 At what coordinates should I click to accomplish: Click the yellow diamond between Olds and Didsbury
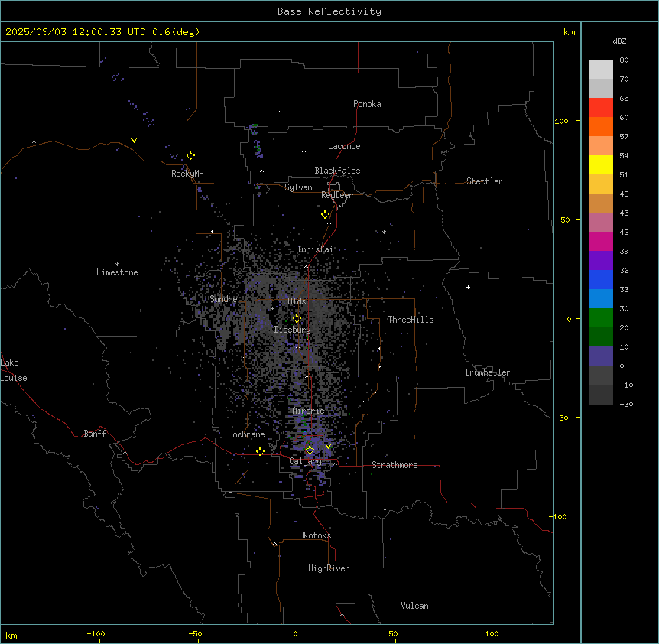click(297, 319)
